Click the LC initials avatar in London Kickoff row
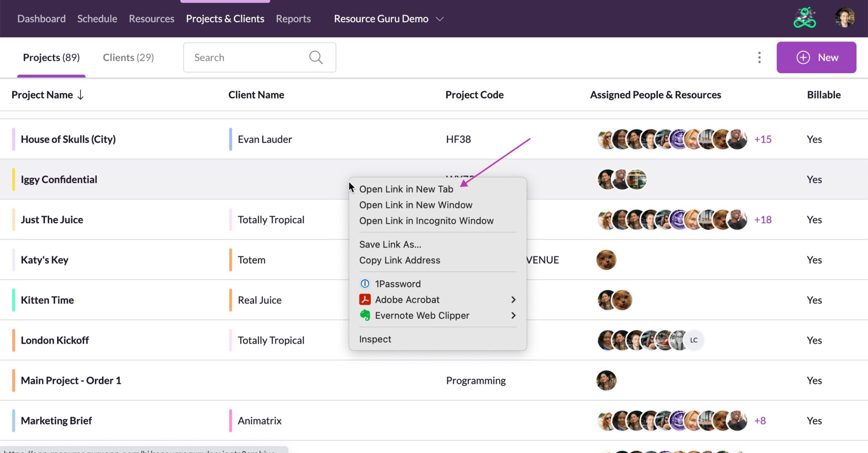Viewport: 868px width, 453px height. coord(693,340)
